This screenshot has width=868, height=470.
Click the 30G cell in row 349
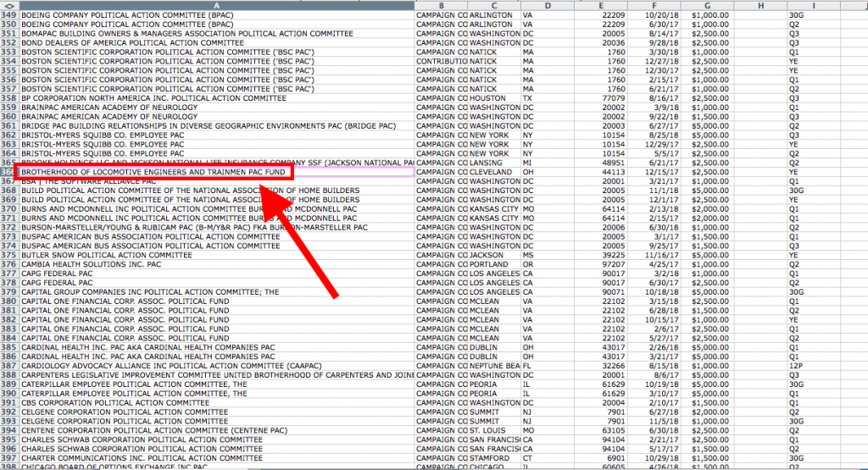[814, 15]
